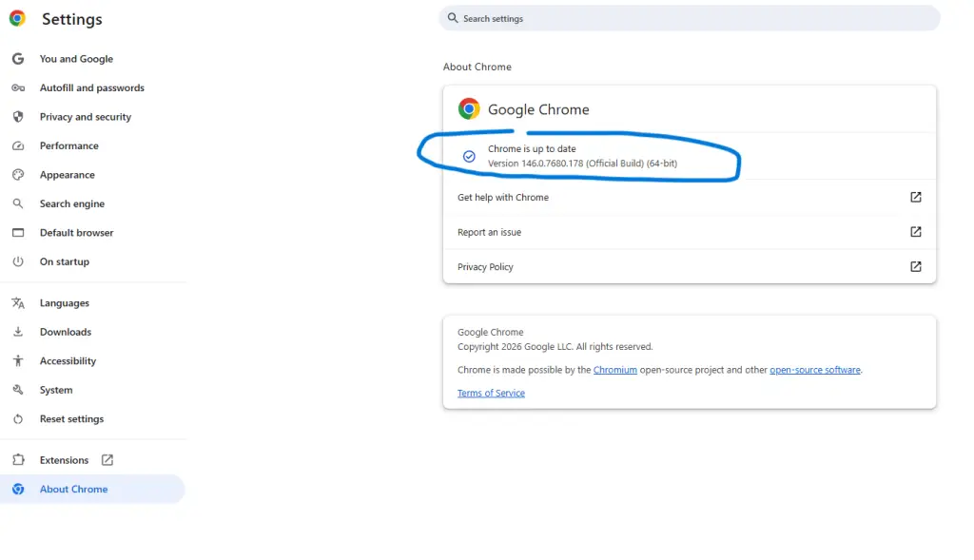
Task: Go to Autofill and passwords settings
Action: (93, 88)
